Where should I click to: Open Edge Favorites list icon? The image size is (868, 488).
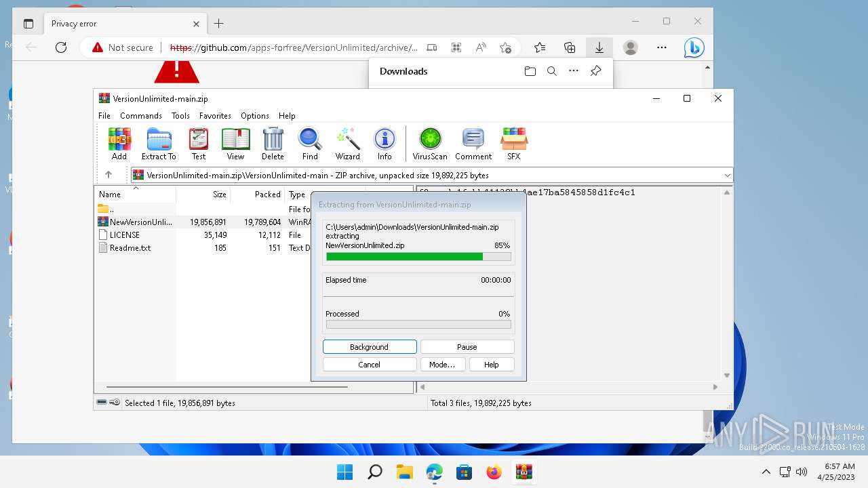point(540,47)
